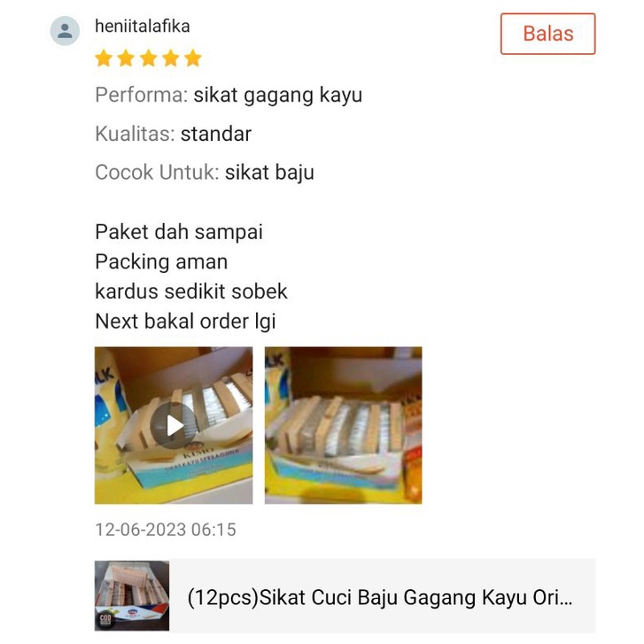Select the Cocok Untuk sikat baju line
The image size is (644, 644).
(205, 173)
